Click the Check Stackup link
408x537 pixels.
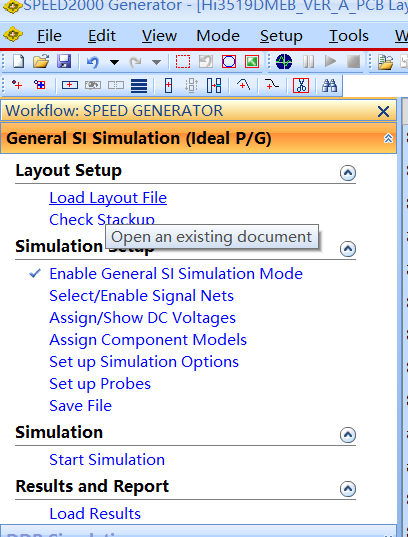pos(102,219)
